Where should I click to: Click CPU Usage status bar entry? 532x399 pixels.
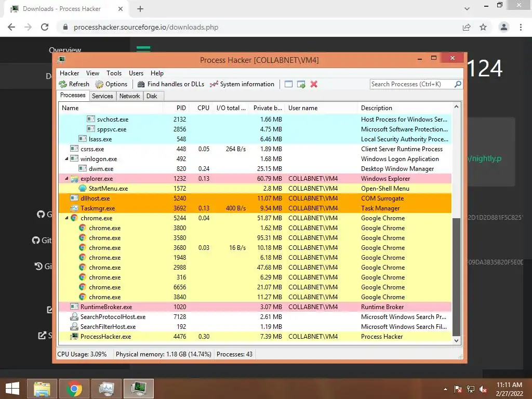tap(82, 354)
